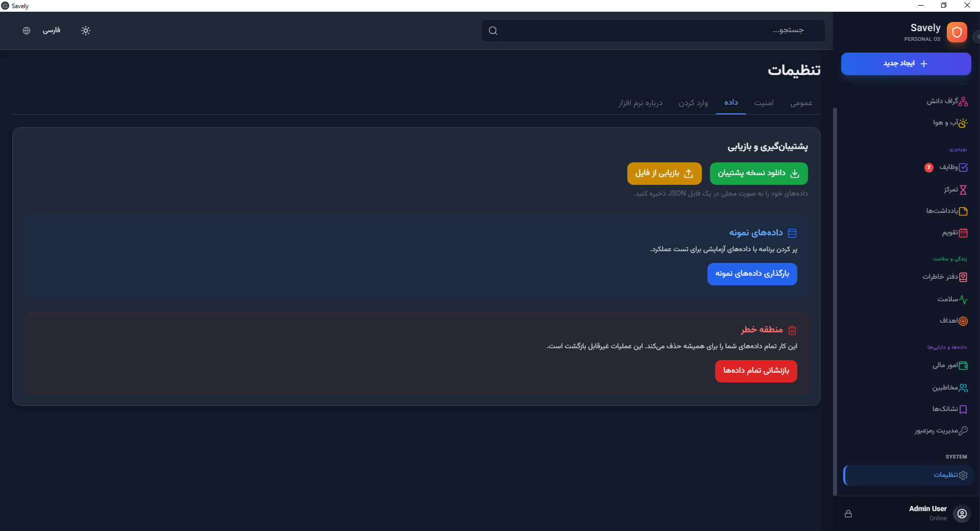Collapse the sidebar using edge chevron

point(977,37)
